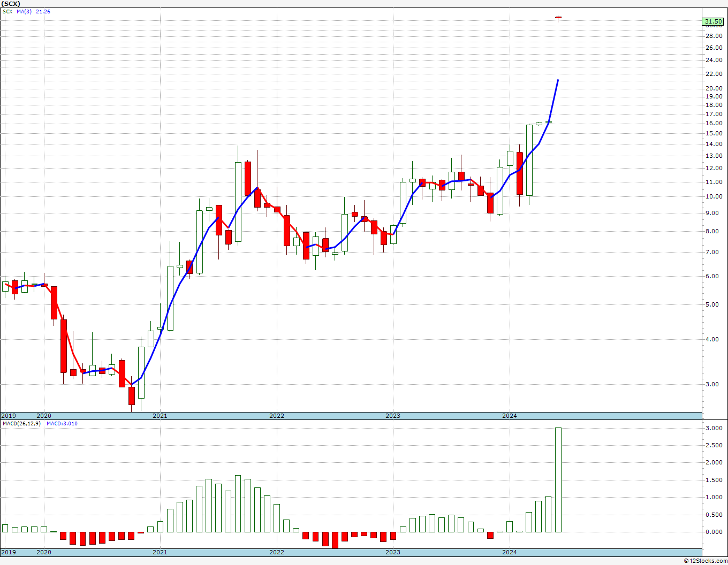Viewport: 728px width, 565px height.
Task: Click 2022 on the MACD panel time axis
Action: [x=276, y=552]
